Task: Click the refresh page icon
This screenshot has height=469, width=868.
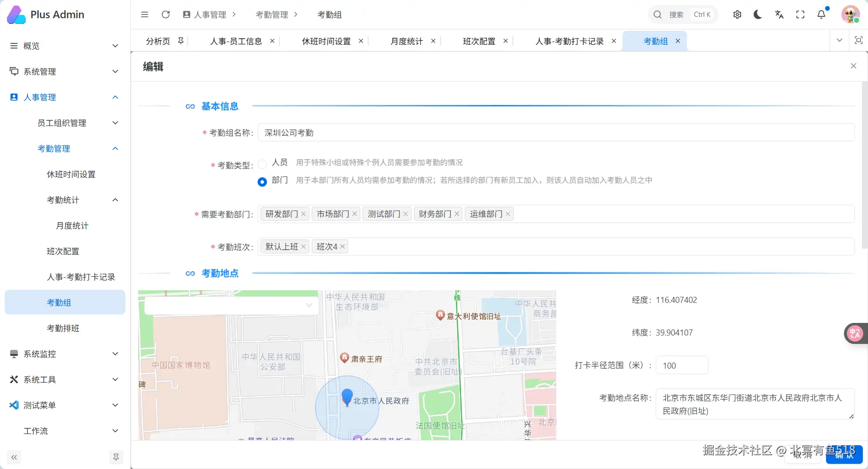Action: [x=166, y=14]
